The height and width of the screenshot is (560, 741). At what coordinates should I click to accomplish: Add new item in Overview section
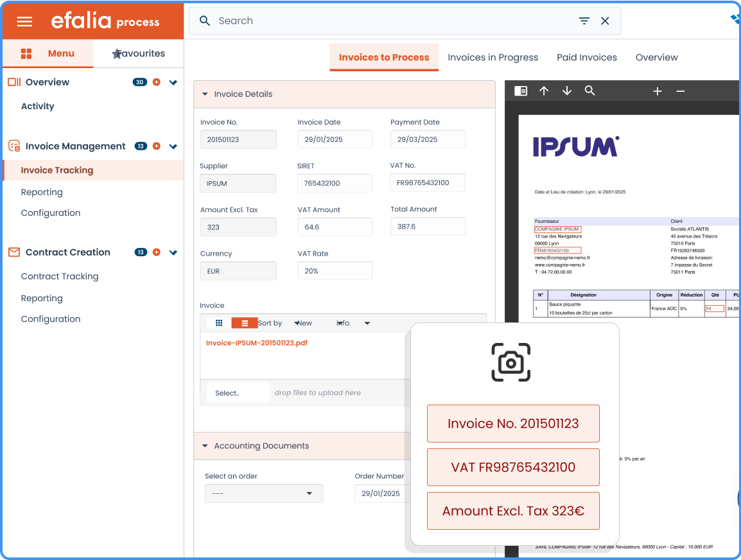pos(157,82)
